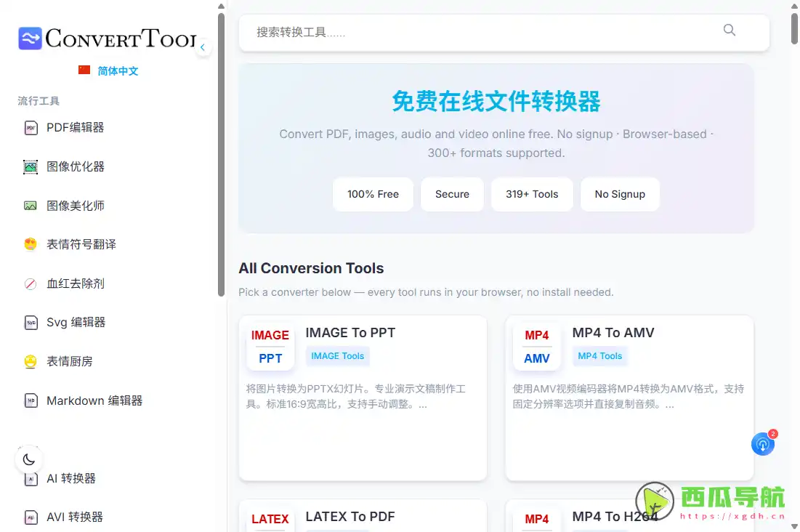Click the LATEX format icon
800x532 pixels.
pos(270,519)
